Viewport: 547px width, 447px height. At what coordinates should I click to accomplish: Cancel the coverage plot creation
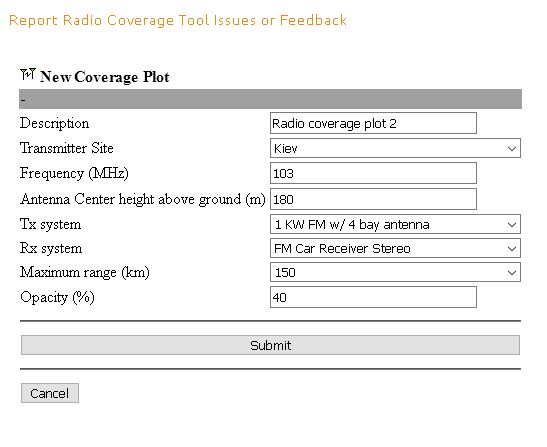pos(50,393)
